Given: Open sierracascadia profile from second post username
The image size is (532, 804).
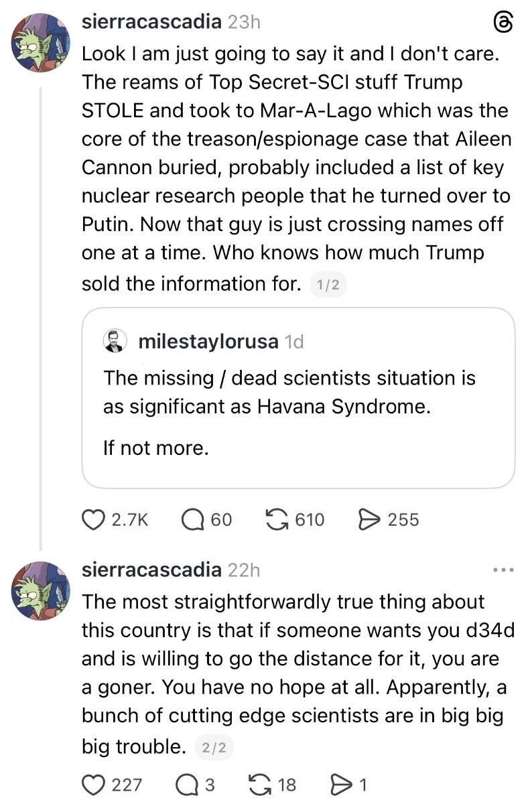Looking at the screenshot, I should pos(151,570).
